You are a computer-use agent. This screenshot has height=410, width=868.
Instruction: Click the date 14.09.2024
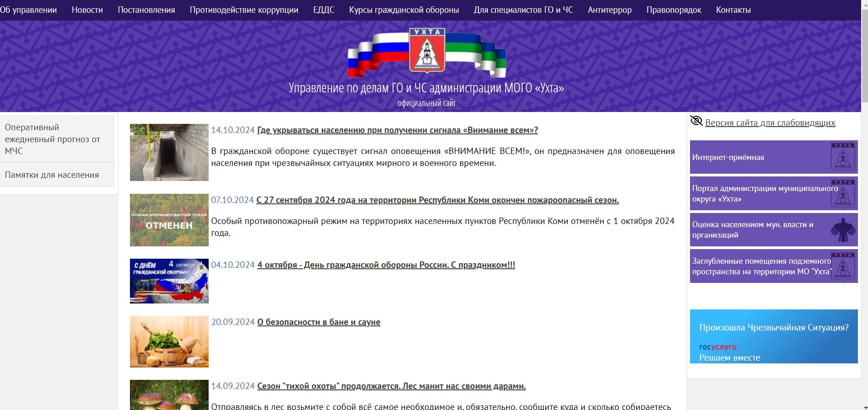(233, 386)
